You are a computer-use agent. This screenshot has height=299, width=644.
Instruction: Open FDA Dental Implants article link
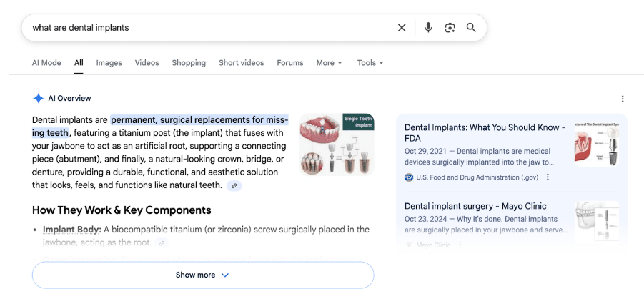[485, 132]
